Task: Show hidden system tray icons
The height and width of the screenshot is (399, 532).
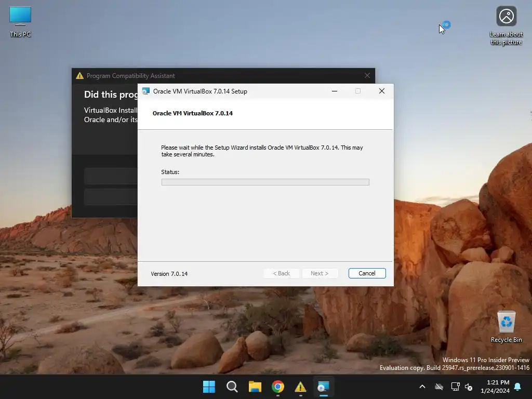Action: [422, 387]
